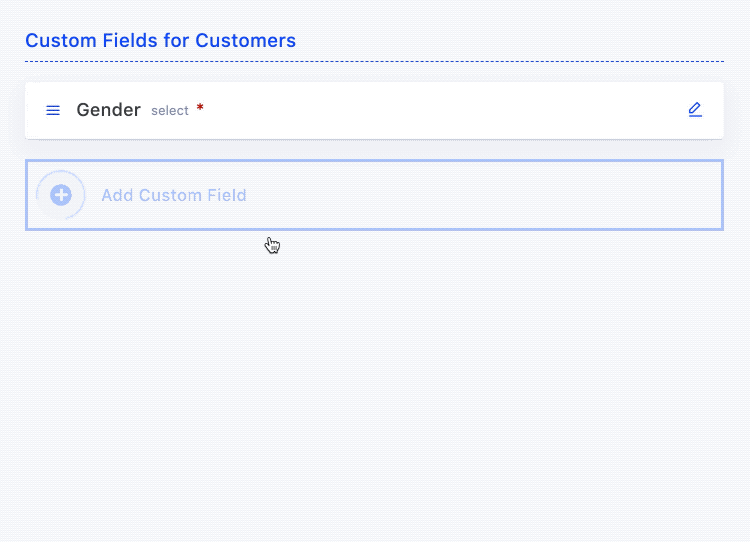Image resolution: width=750 pixels, height=542 pixels.
Task: Click the red required asterisk on Gender
Action: (200, 108)
